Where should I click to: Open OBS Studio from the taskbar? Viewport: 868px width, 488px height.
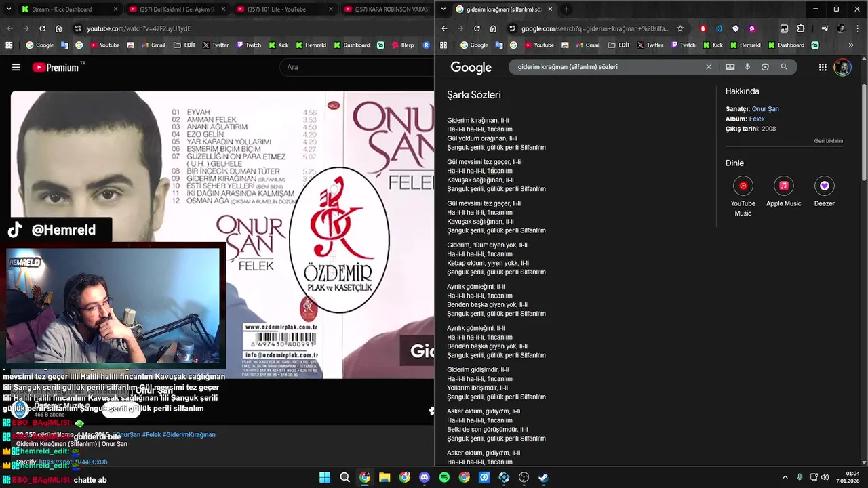(x=524, y=477)
